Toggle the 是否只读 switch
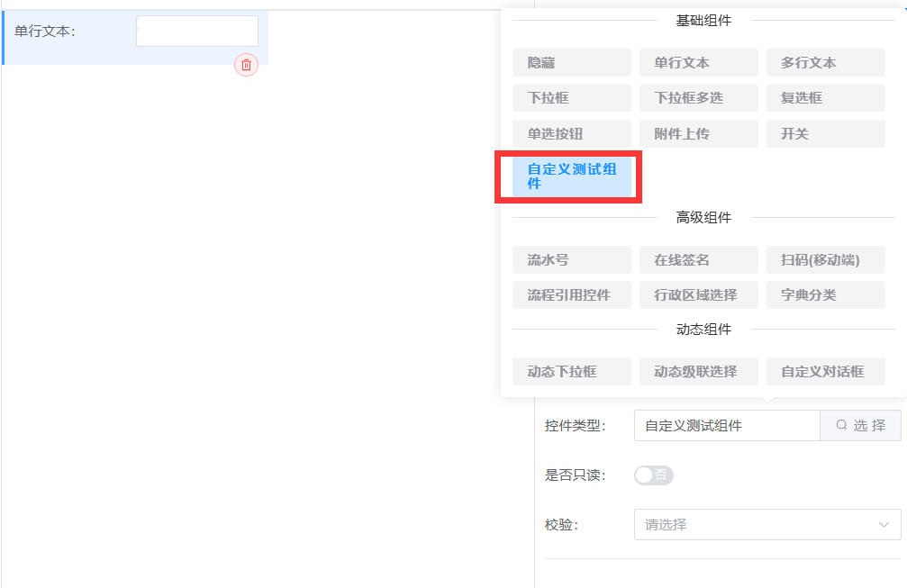Viewport: 907px width, 588px height. click(x=654, y=475)
